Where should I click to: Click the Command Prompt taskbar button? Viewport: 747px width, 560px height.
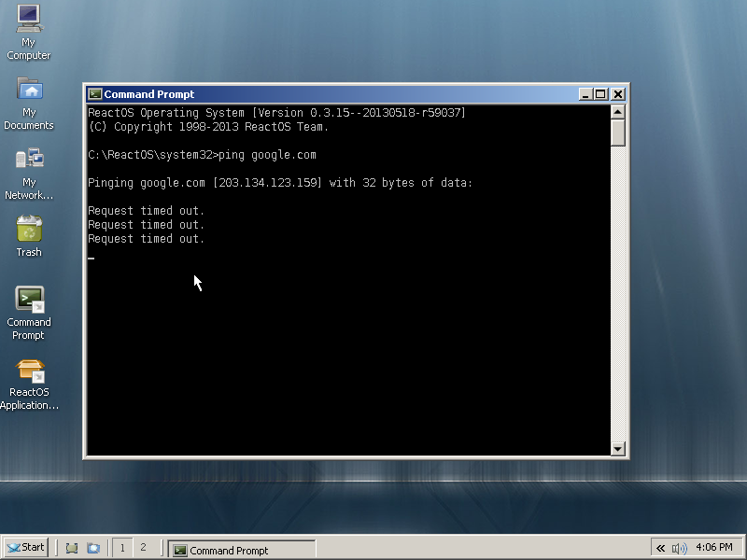pyautogui.click(x=242, y=550)
